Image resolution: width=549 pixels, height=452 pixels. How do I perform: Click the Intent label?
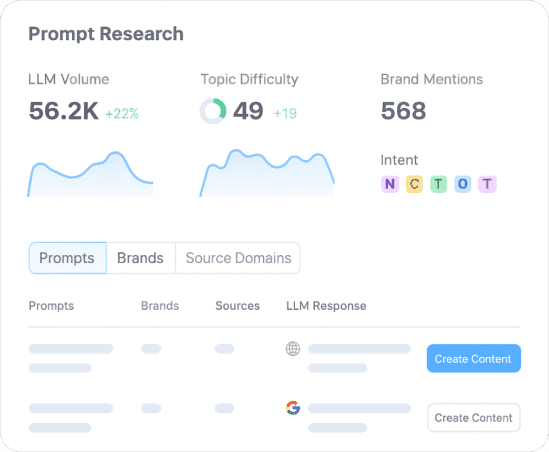point(399,160)
